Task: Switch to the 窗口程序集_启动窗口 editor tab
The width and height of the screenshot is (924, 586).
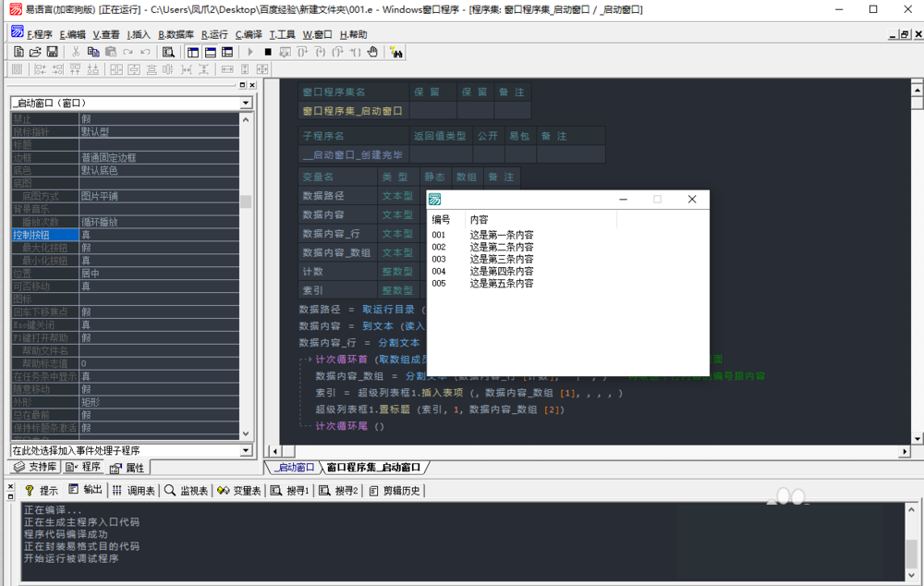Action: point(373,468)
